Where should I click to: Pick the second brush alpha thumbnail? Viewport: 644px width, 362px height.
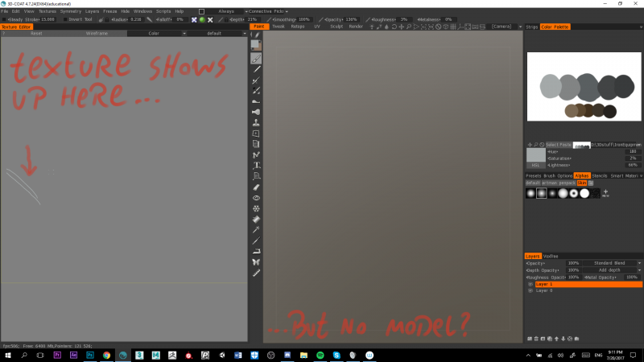click(x=541, y=193)
